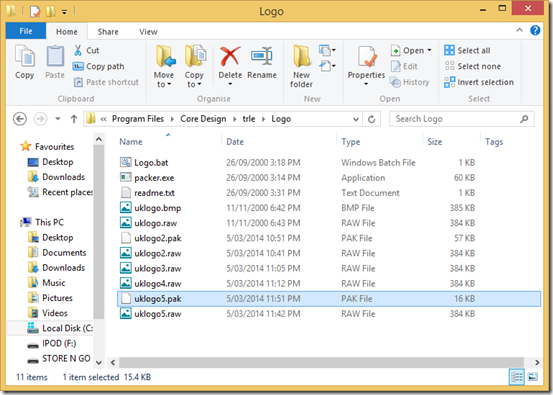The width and height of the screenshot is (553, 395).
Task: Sort files by the Date column
Action: pyautogui.click(x=235, y=142)
